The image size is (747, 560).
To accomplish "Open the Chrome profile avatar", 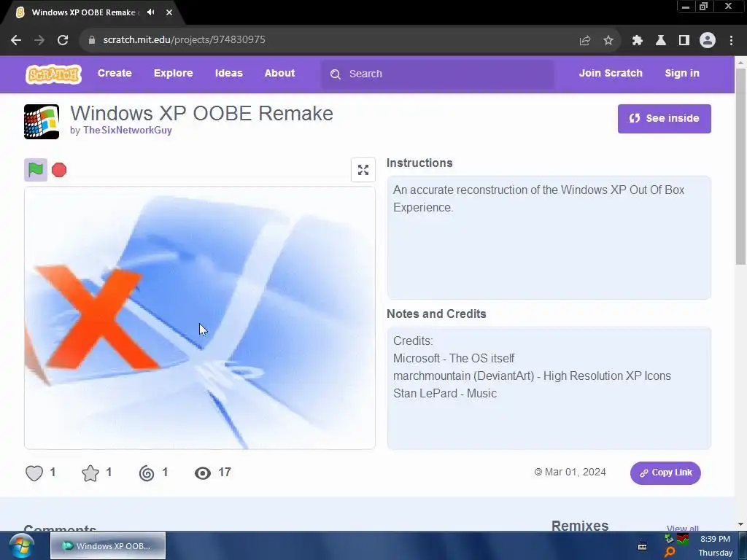I will point(708,40).
